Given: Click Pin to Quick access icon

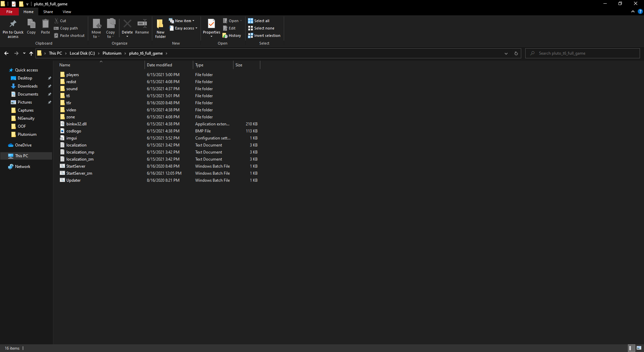Looking at the screenshot, I should coord(13,24).
